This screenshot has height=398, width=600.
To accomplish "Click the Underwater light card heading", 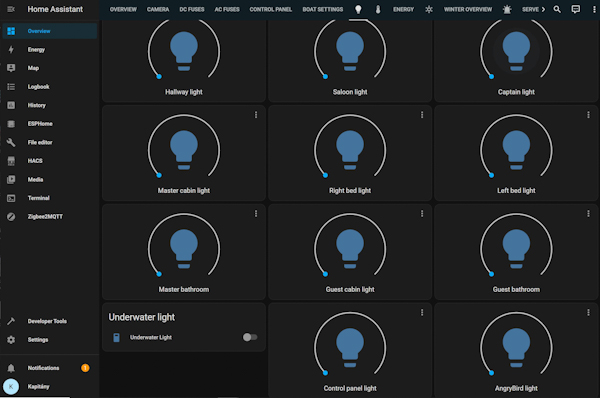I will click(142, 317).
